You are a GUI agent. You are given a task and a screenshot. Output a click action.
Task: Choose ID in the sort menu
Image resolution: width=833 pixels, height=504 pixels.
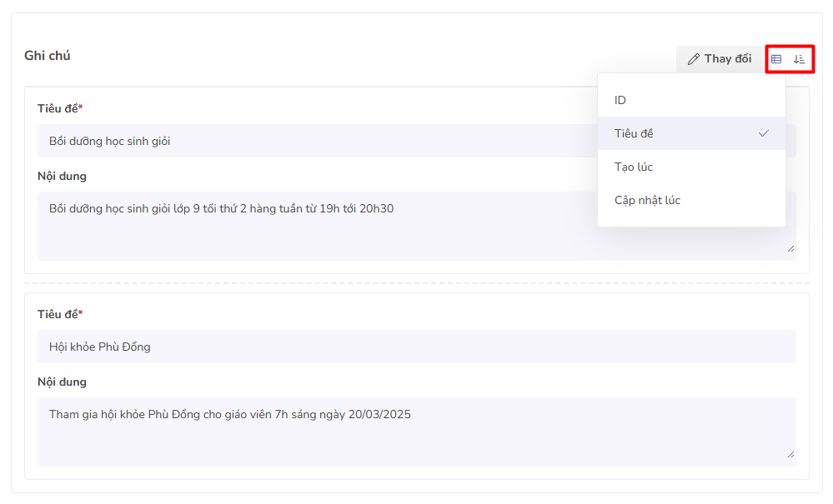coord(620,100)
